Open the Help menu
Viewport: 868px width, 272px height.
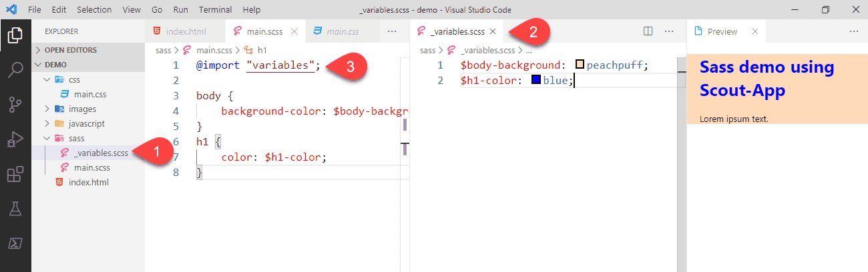[x=252, y=10]
